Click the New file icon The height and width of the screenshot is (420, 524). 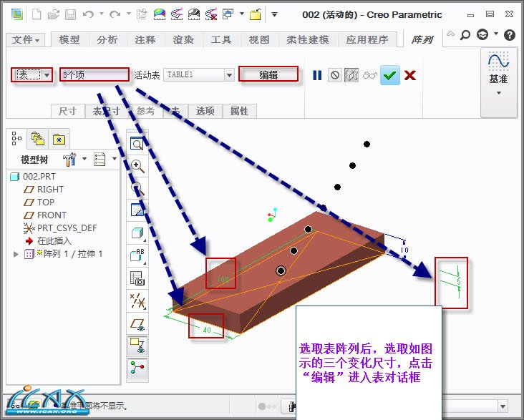[37, 14]
